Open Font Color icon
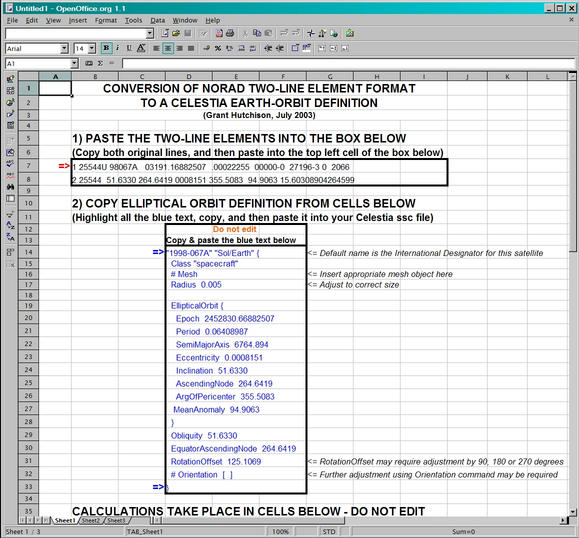The image size is (579, 538). tap(141, 48)
